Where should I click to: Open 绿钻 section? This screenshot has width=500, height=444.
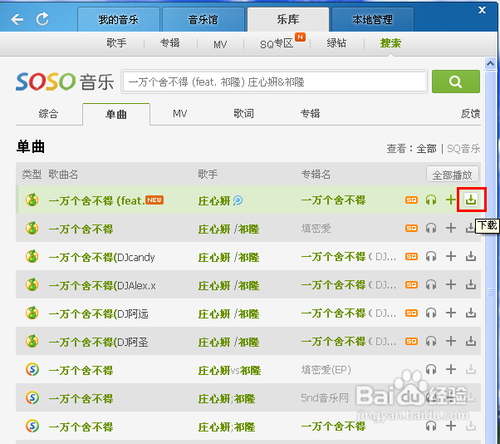tap(336, 43)
